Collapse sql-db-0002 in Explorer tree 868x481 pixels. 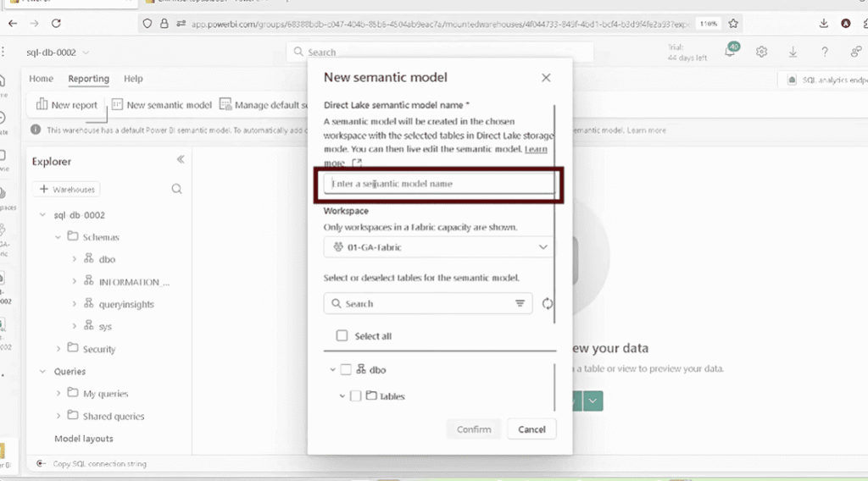tap(42, 214)
